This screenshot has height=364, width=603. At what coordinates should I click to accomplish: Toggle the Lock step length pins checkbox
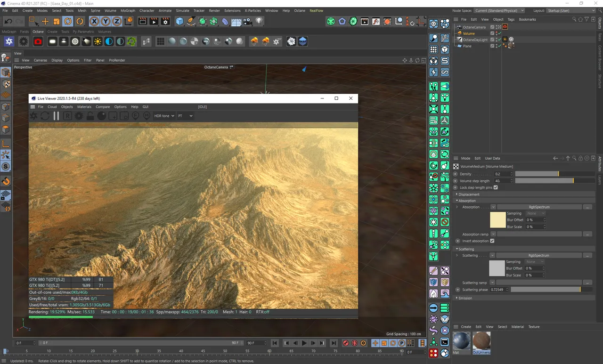coord(496,187)
